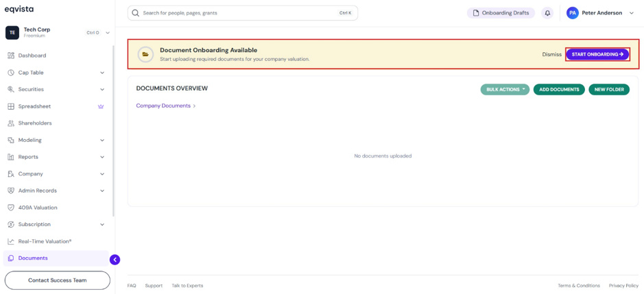Viewport: 644px width, 294px height.
Task: Create a New Folder
Action: pyautogui.click(x=609, y=90)
